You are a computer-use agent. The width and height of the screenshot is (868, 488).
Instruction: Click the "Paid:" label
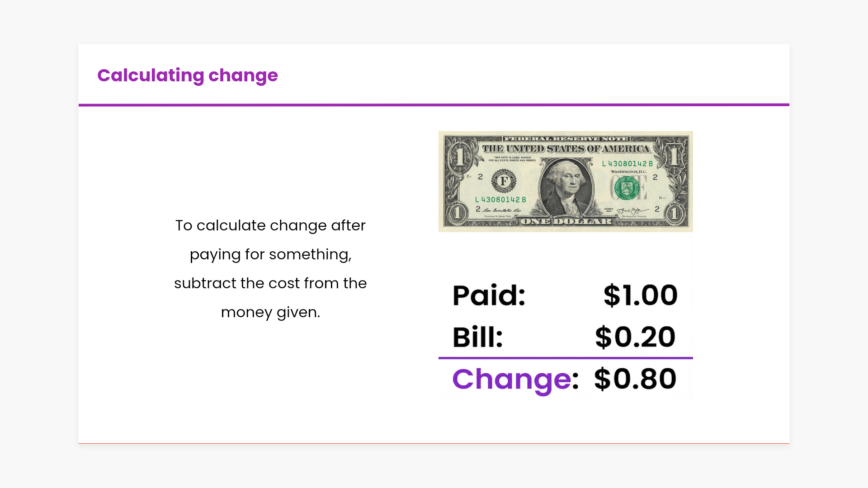click(x=489, y=296)
